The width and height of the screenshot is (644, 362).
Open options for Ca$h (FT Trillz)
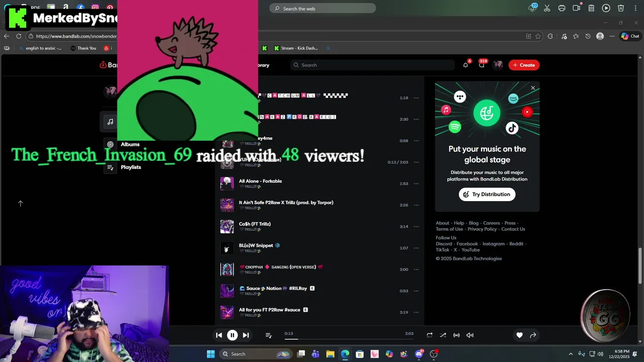(416, 227)
